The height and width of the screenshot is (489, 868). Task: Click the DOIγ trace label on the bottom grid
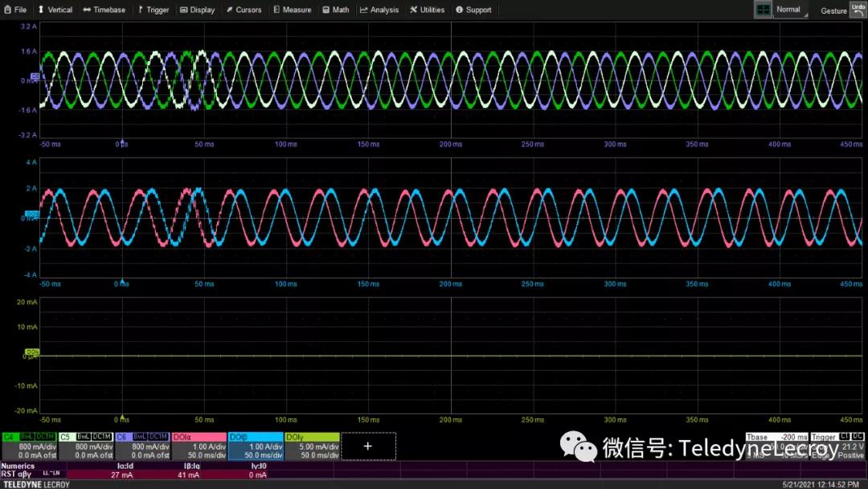[32, 351]
